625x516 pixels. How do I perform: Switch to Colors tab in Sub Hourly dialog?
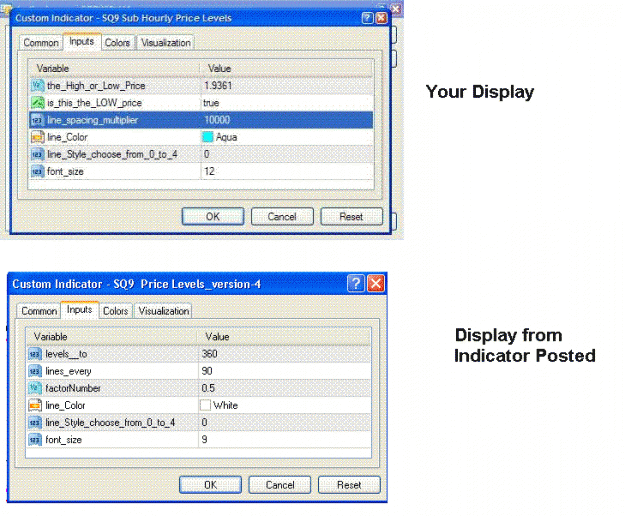pyautogui.click(x=117, y=43)
